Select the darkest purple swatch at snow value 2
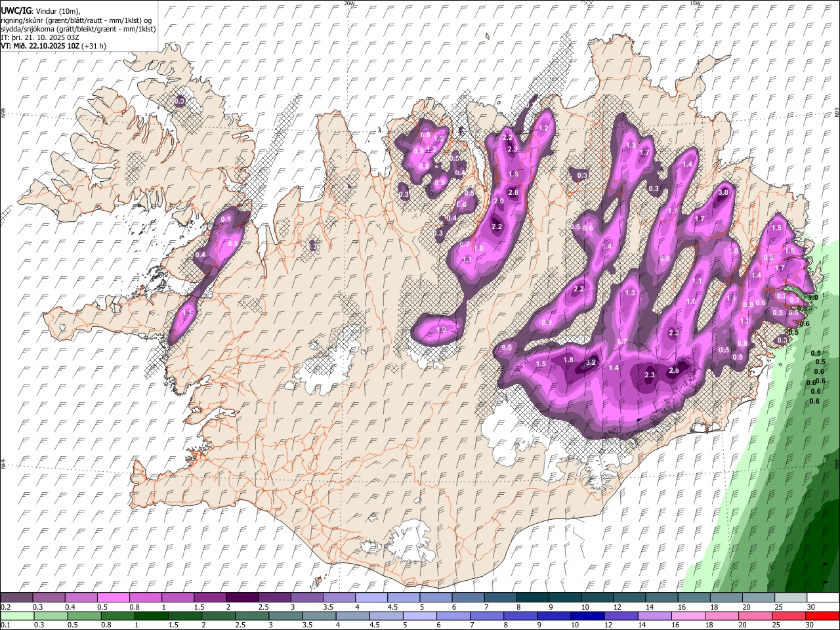 click(242, 597)
